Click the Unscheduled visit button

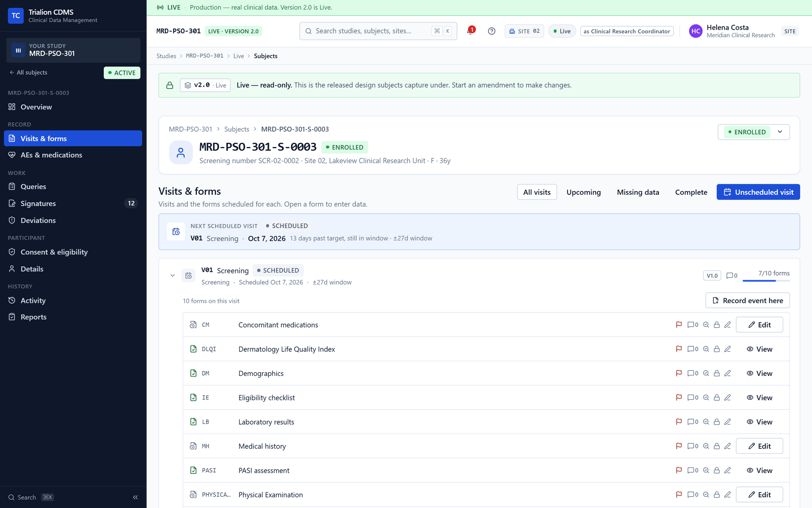(758, 192)
